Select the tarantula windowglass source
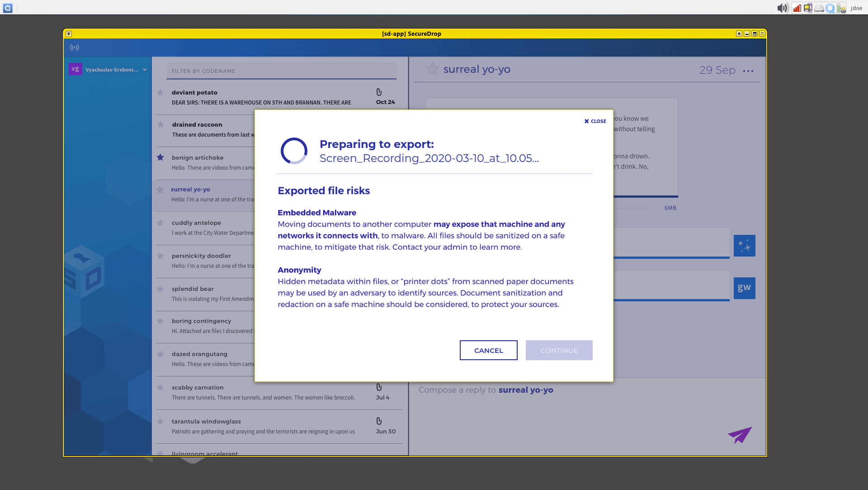Image resolution: width=868 pixels, height=490 pixels. pos(279,426)
